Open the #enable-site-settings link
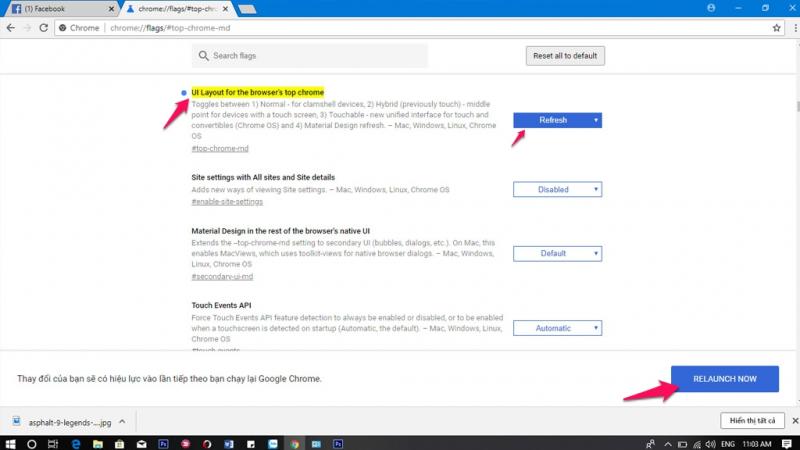 (226, 201)
